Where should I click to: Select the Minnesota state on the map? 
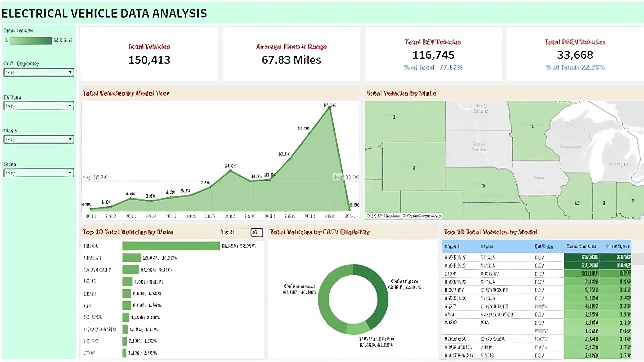coord(532,127)
